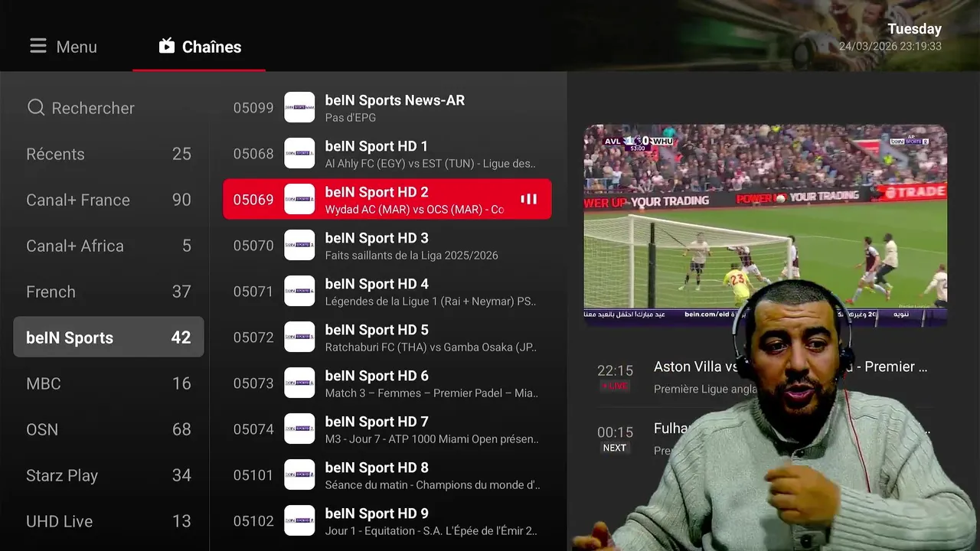Click channel number 05073
The width and height of the screenshot is (980, 551).
tap(253, 383)
